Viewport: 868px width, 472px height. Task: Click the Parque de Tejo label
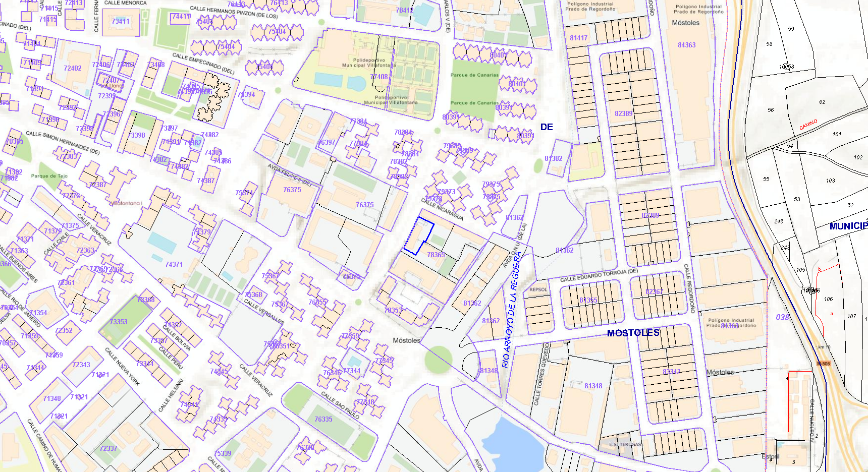49,176
